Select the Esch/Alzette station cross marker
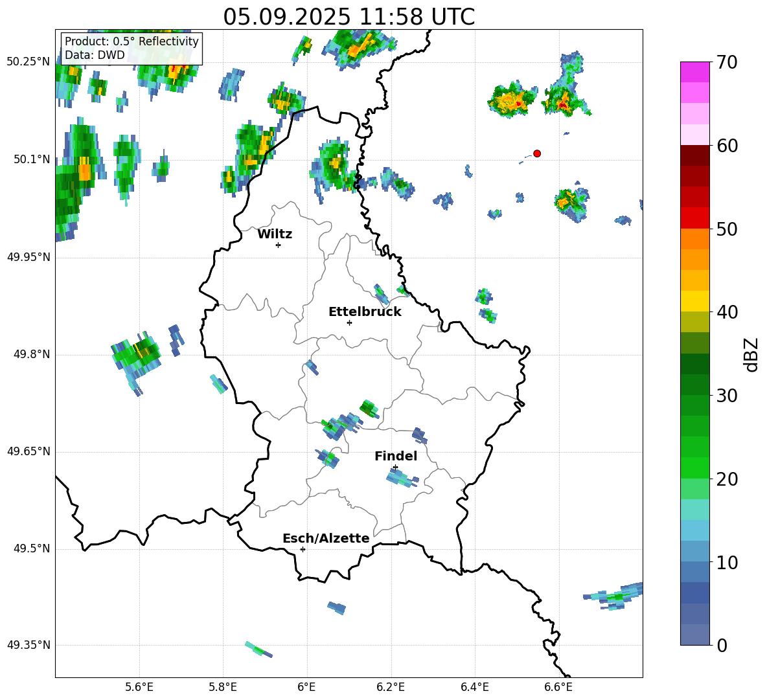 [303, 549]
